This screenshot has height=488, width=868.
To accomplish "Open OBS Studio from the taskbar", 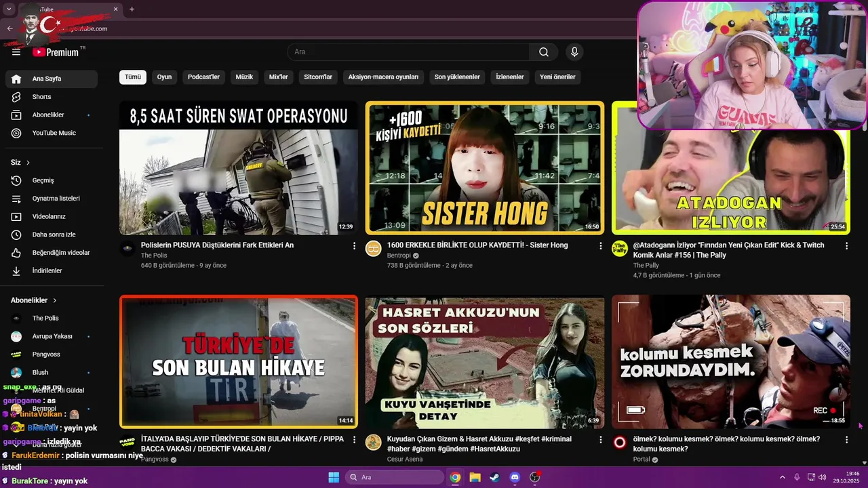I will pos(534,477).
